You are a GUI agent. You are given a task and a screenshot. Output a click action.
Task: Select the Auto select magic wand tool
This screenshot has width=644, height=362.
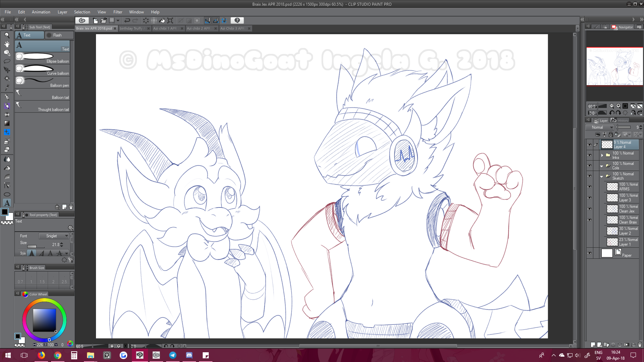[7, 79]
